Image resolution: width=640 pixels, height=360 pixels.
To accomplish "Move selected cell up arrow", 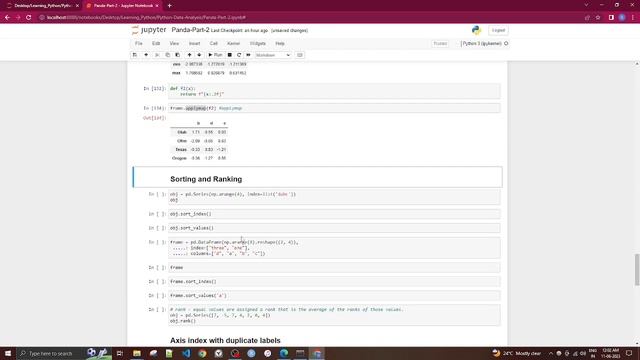I will tap(189, 55).
